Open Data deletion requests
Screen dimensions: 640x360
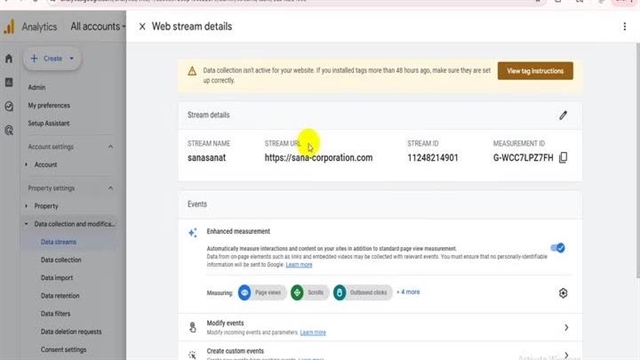coord(71,332)
